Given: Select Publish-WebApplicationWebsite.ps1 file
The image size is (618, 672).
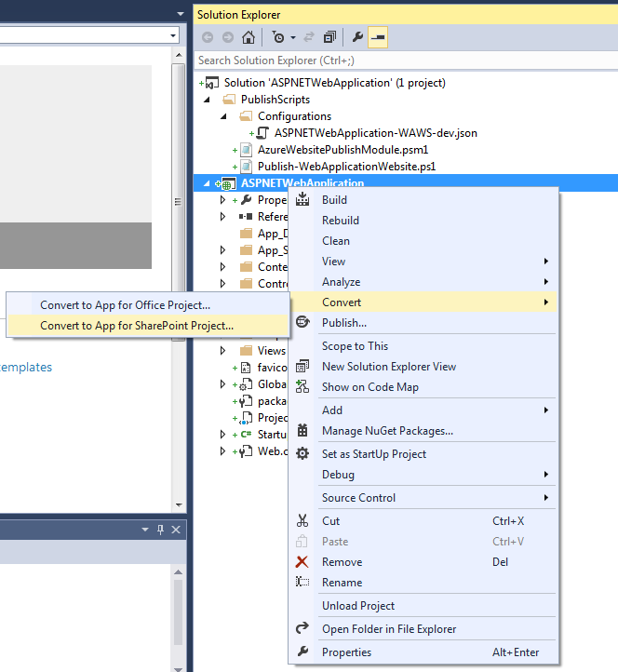Looking at the screenshot, I should (x=347, y=167).
